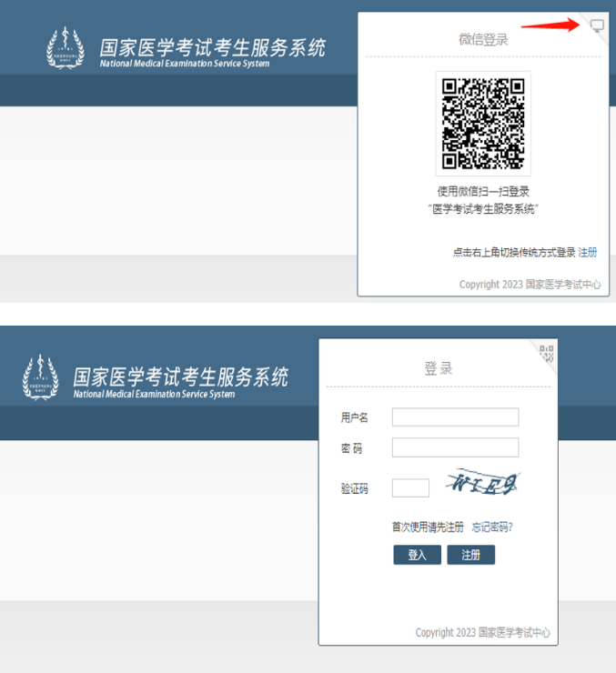Click QR code icon in login form corner
The image size is (616, 673).
coord(546,353)
